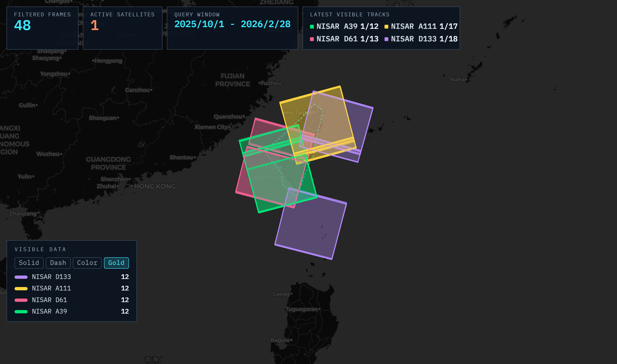Image resolution: width=617 pixels, height=364 pixels.
Task: Click the Hong Kong label on map
Action: [155, 186]
